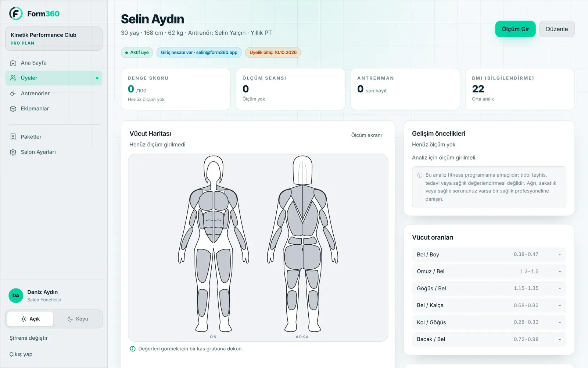Select the back figure's glute muscle

click(294, 257)
